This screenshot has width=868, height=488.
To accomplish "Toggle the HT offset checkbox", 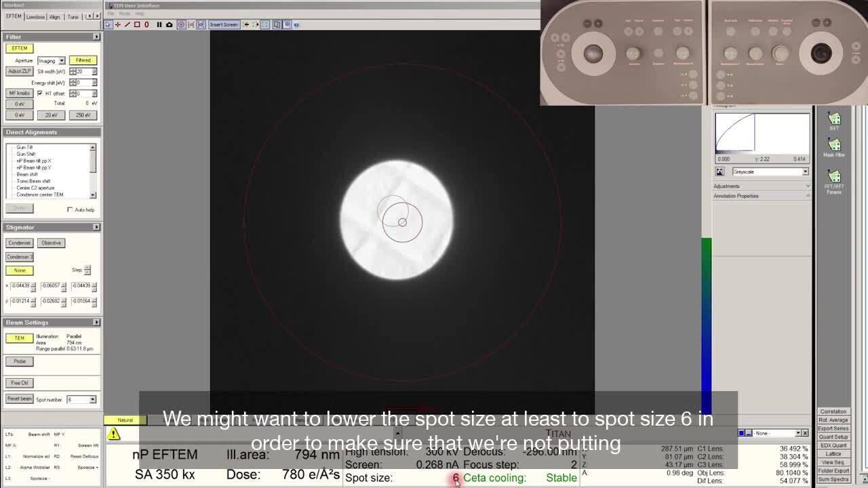I will 40,94.
